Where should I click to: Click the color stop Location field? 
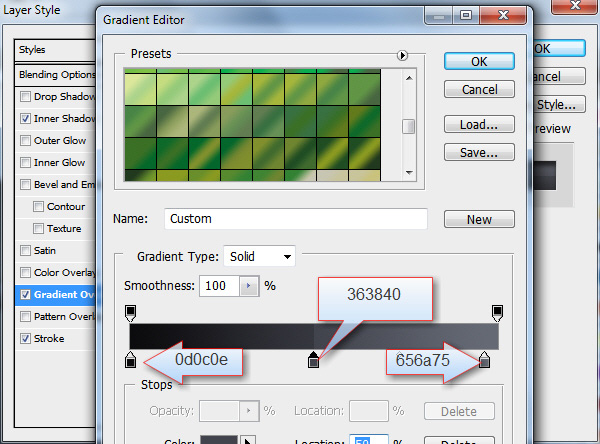(x=369, y=439)
